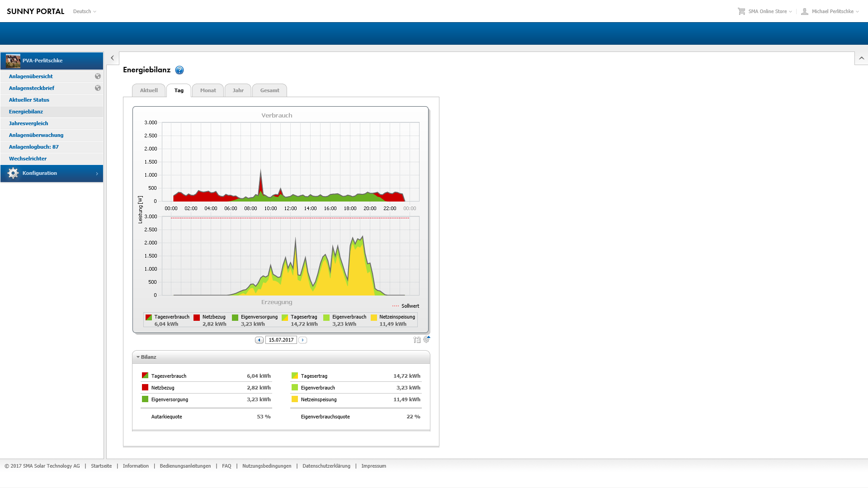
Task: Open chart settings gear icon
Action: coord(426,339)
